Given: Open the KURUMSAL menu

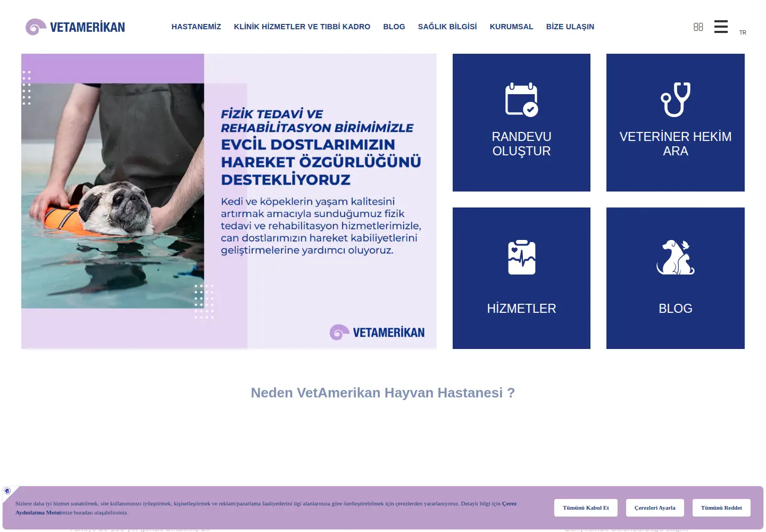Looking at the screenshot, I should tap(511, 27).
